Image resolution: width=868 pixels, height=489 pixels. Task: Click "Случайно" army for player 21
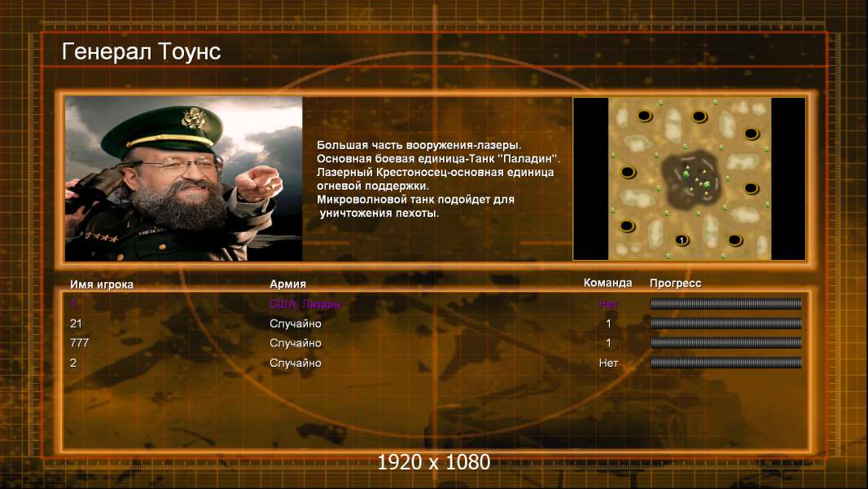(x=295, y=324)
